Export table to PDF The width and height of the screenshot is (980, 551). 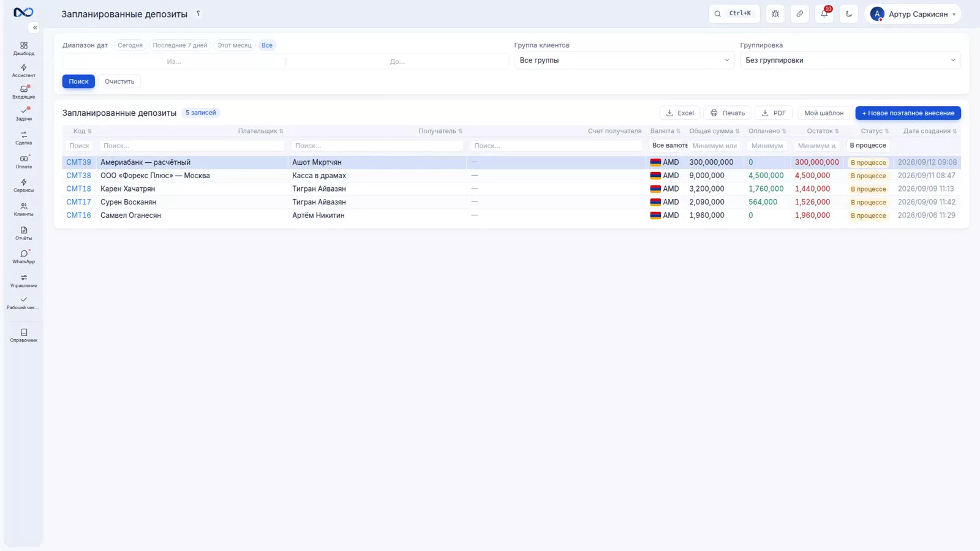774,113
